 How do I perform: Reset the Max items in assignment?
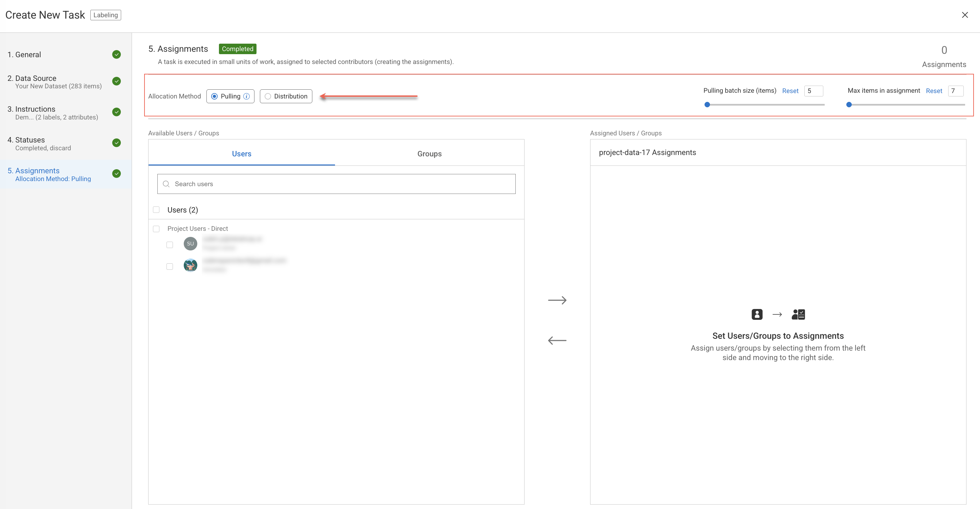(x=934, y=91)
